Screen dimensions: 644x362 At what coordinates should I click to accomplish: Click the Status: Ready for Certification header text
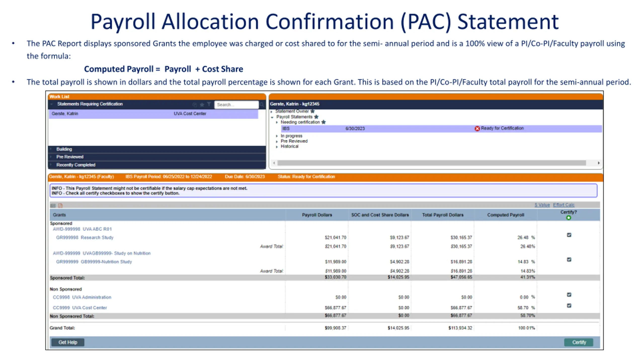coord(306,176)
